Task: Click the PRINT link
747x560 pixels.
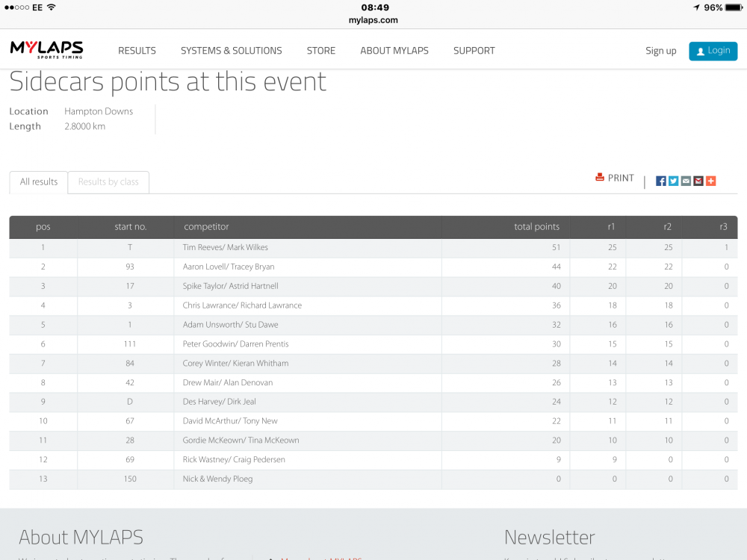Action: [621, 178]
